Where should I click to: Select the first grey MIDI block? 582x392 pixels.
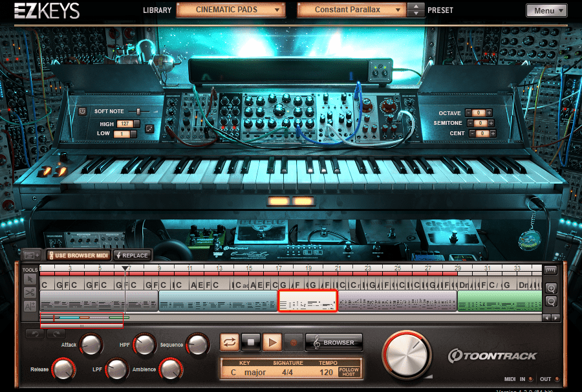99,301
